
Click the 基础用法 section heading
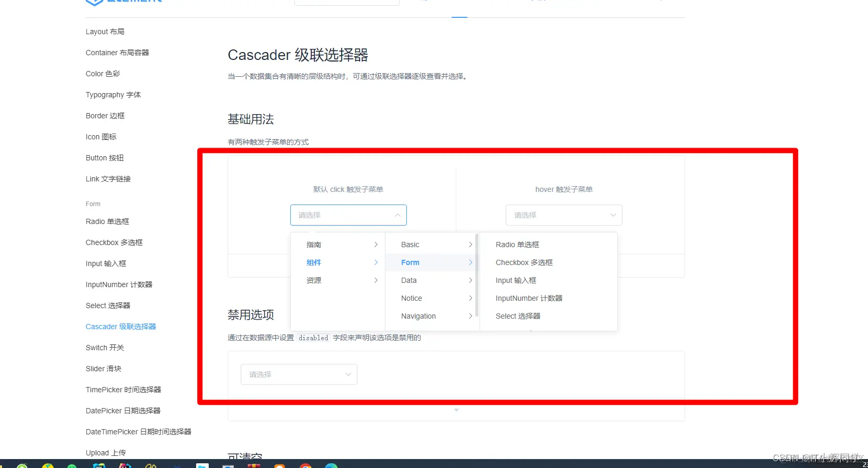pos(251,119)
